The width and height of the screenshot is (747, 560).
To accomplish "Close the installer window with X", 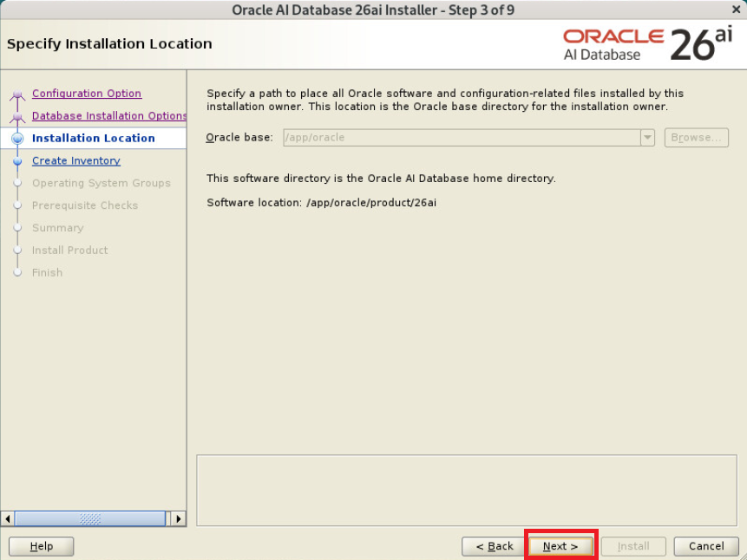I will coord(736,10).
